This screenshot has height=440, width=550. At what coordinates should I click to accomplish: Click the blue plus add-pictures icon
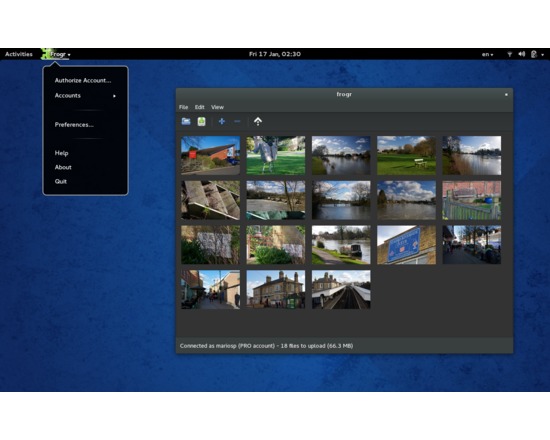point(222,121)
